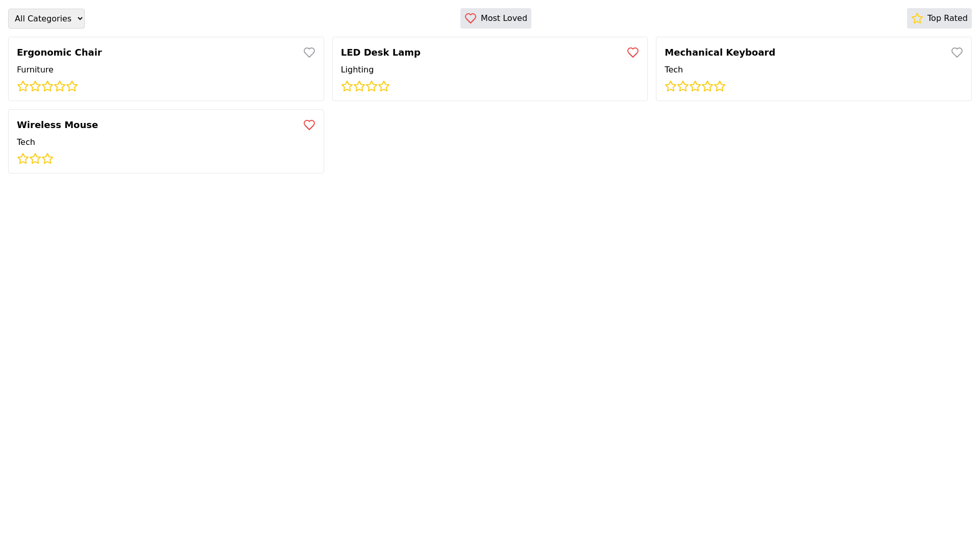Image resolution: width=980 pixels, height=551 pixels.
Task: Remove Wireless Mouse from favorites via heart
Action: tap(309, 125)
